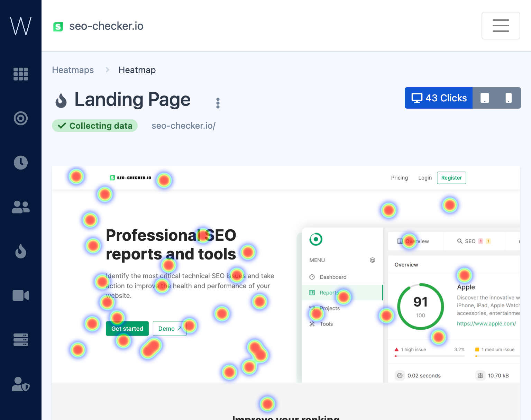531x420 pixels.
Task: Open the seo-checker.io/ page link
Action: [183, 126]
